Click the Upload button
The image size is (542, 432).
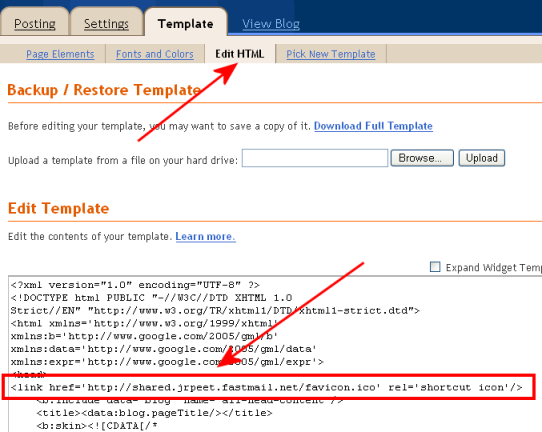click(482, 158)
